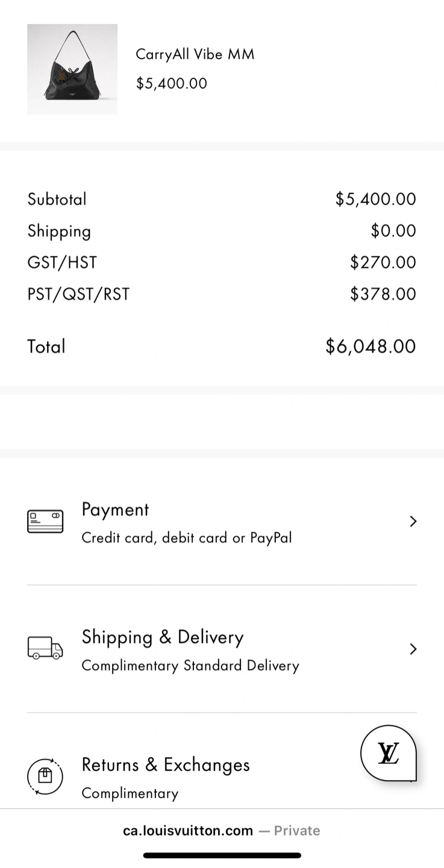The width and height of the screenshot is (444, 868).
Task: Open the LV chat bubble button
Action: (389, 753)
